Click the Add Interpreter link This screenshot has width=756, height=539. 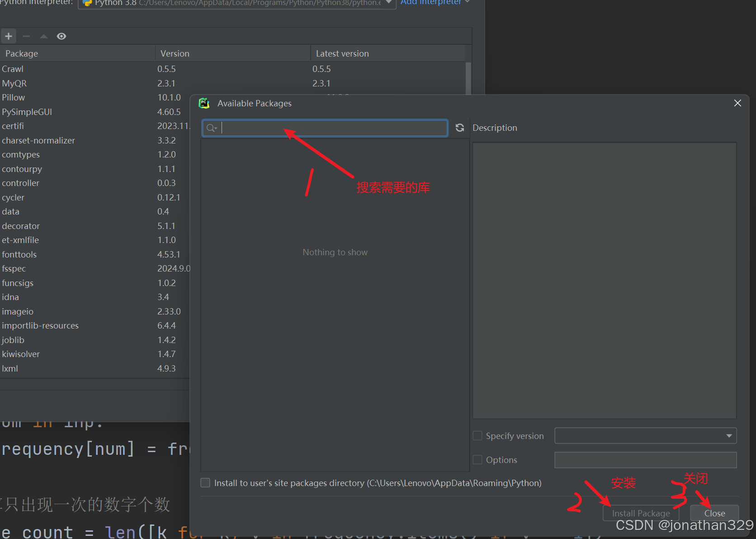pos(435,2)
